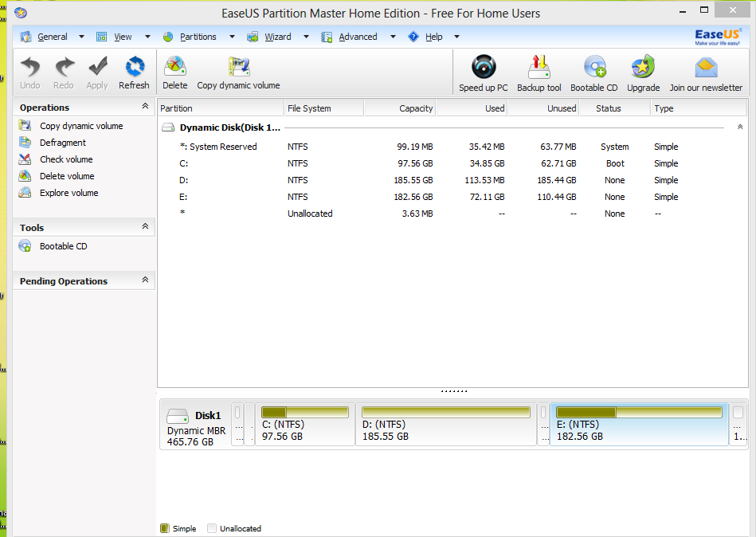
Task: Open the Help menu
Action: (x=434, y=37)
